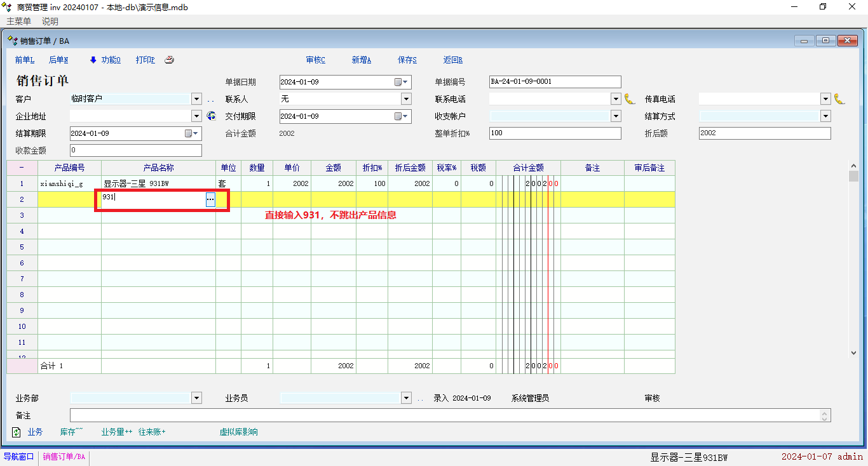Click the globe icon beside 企业地址

point(212,116)
